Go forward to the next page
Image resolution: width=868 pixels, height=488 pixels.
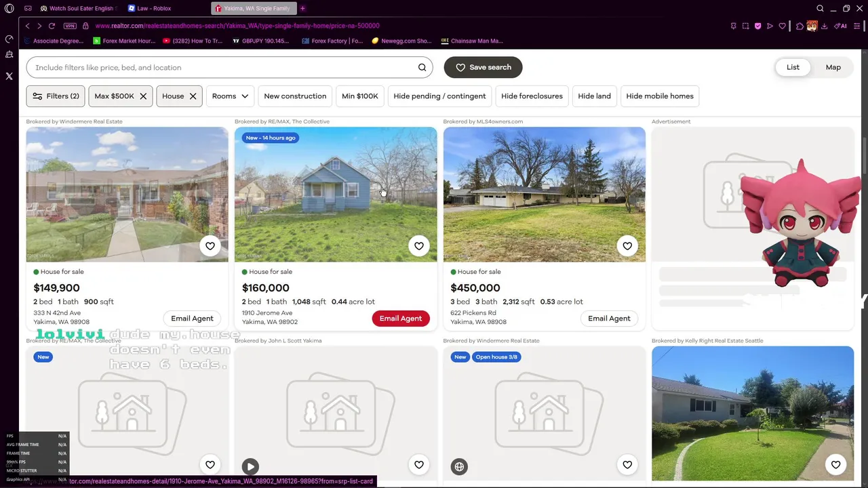39,26
